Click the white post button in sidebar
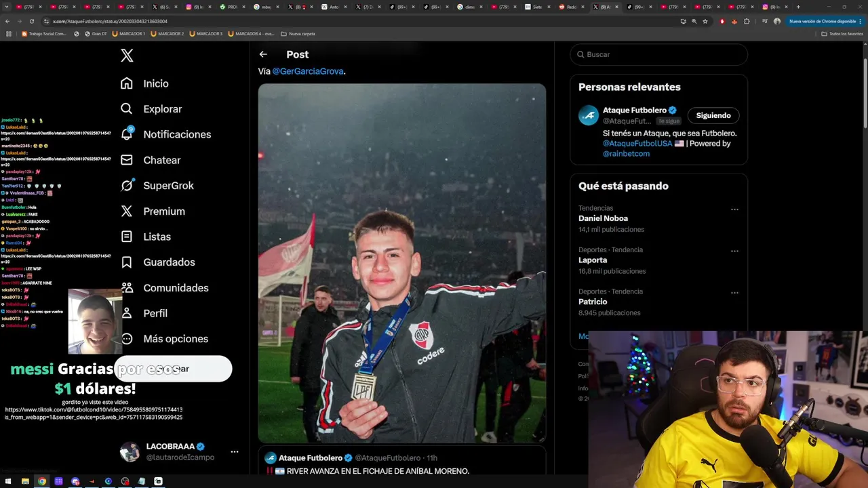The width and height of the screenshot is (868, 488). 173,369
